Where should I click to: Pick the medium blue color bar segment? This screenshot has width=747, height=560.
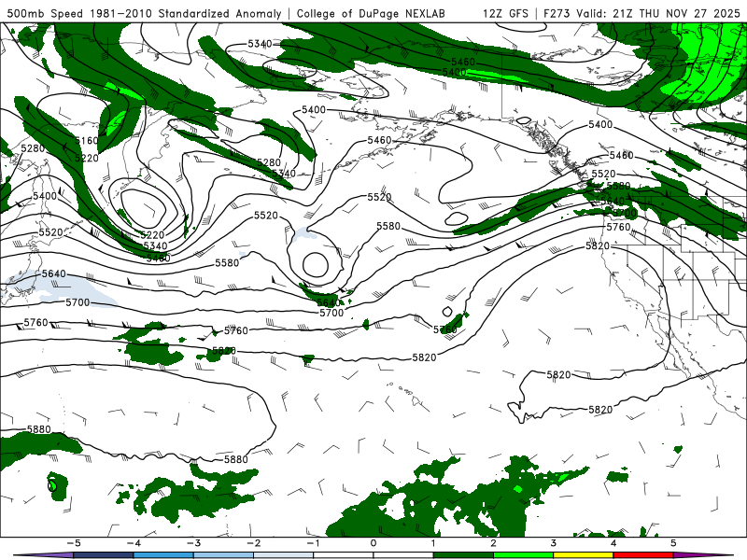pyautogui.click(x=163, y=555)
